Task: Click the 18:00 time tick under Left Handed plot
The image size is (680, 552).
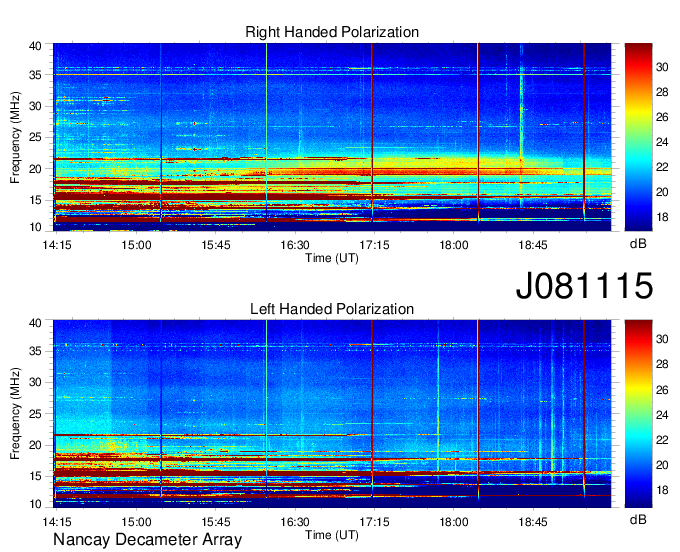Action: click(454, 522)
